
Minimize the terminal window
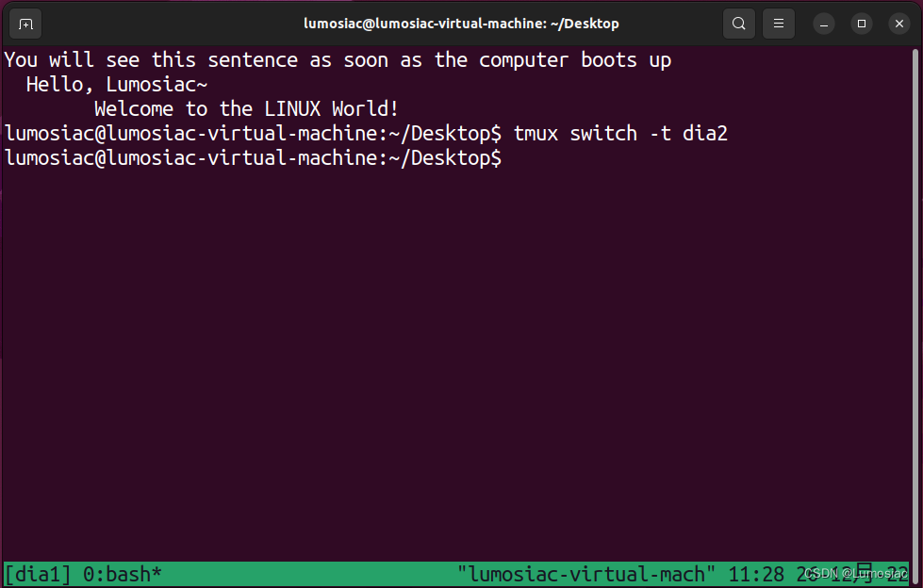point(824,24)
